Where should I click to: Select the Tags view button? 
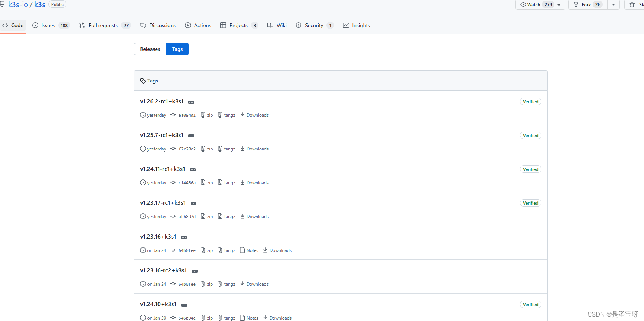pyautogui.click(x=178, y=49)
